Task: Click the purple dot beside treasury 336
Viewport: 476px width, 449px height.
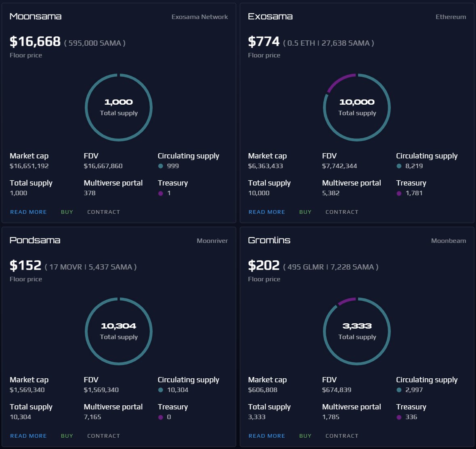Action: (x=399, y=417)
